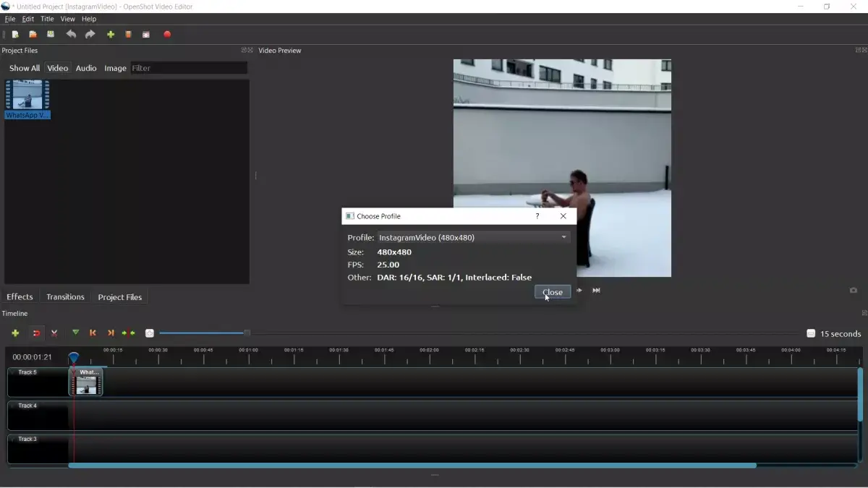Screen dimensions: 868x488
Task: Click the Open Project folder icon
Action: coord(33,35)
